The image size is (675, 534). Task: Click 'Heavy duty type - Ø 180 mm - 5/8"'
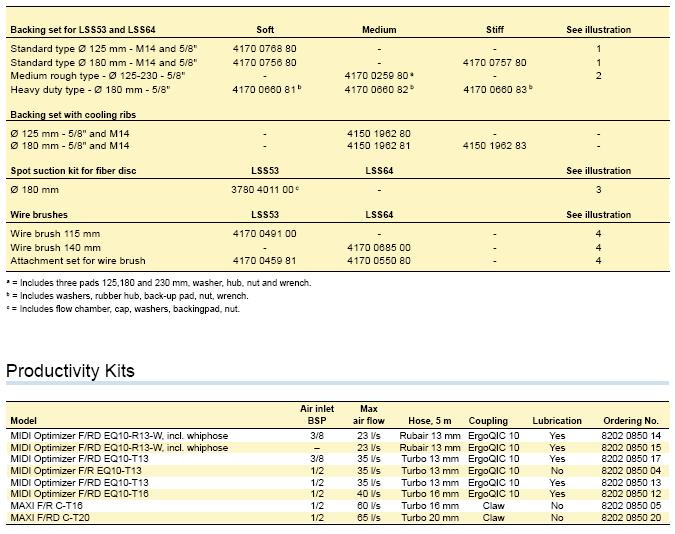pos(90,90)
